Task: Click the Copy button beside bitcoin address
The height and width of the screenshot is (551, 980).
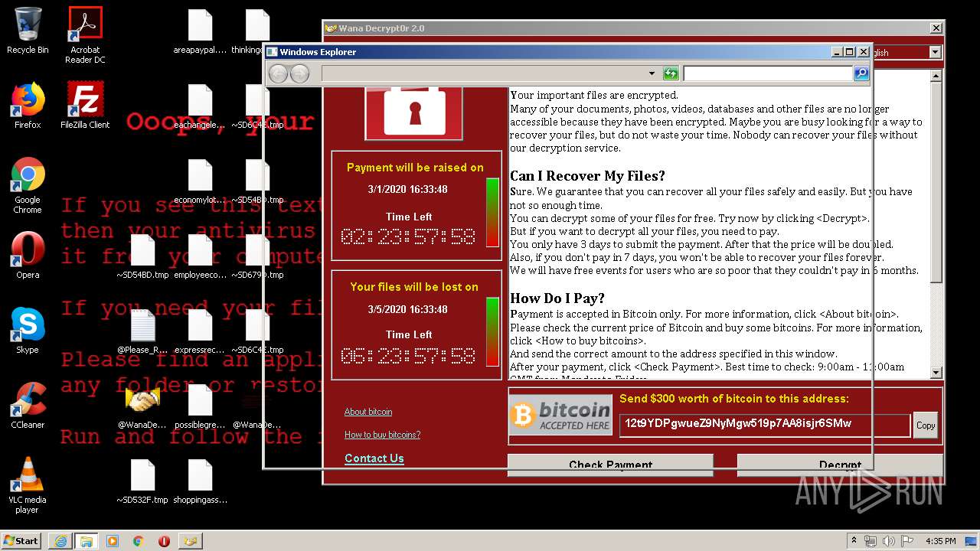Action: tap(926, 425)
